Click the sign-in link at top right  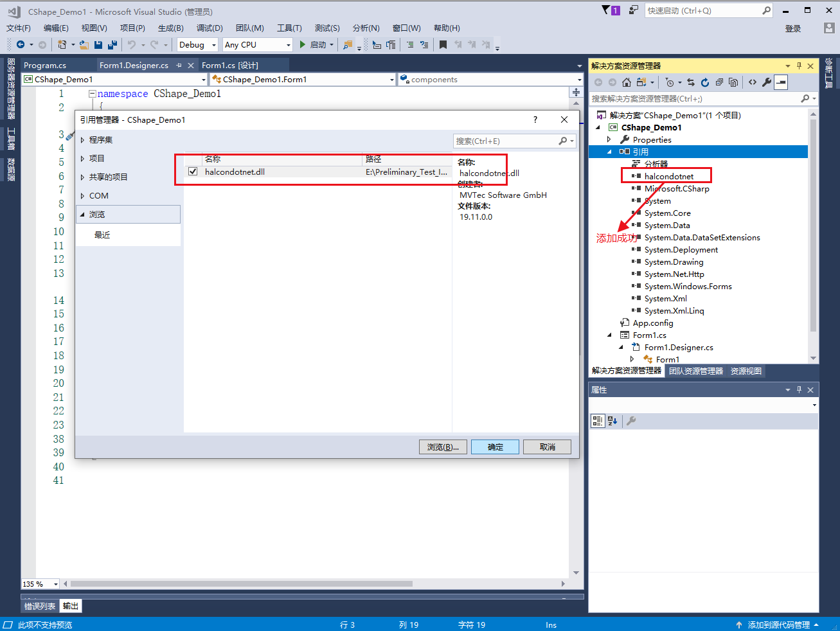tap(793, 28)
